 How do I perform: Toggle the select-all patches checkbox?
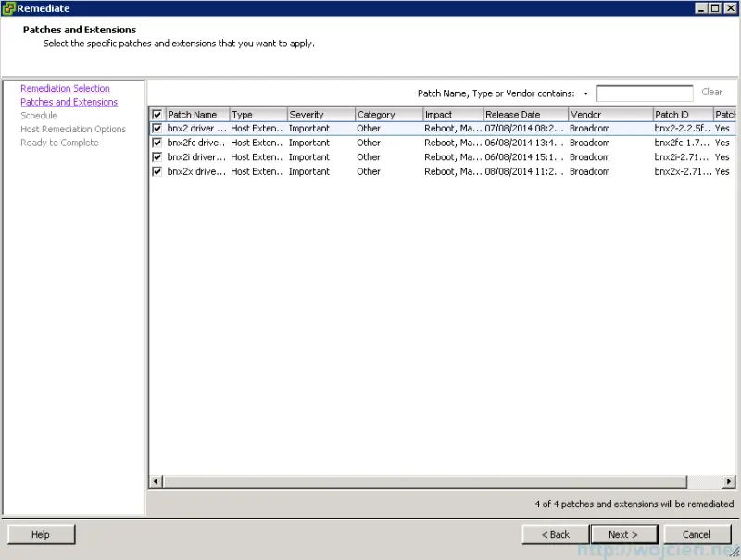click(x=157, y=114)
